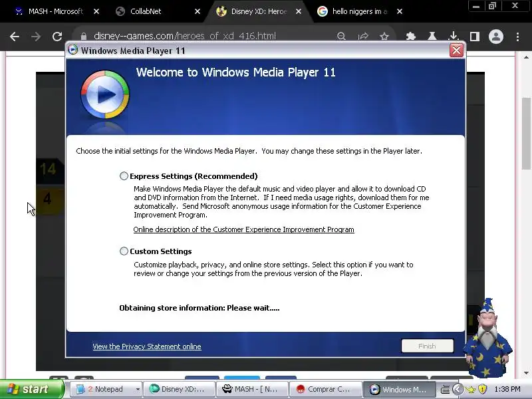Screen dimensions: 532x399
Task: Expand hidden tray icons with the chevron
Action: [x=458, y=389]
